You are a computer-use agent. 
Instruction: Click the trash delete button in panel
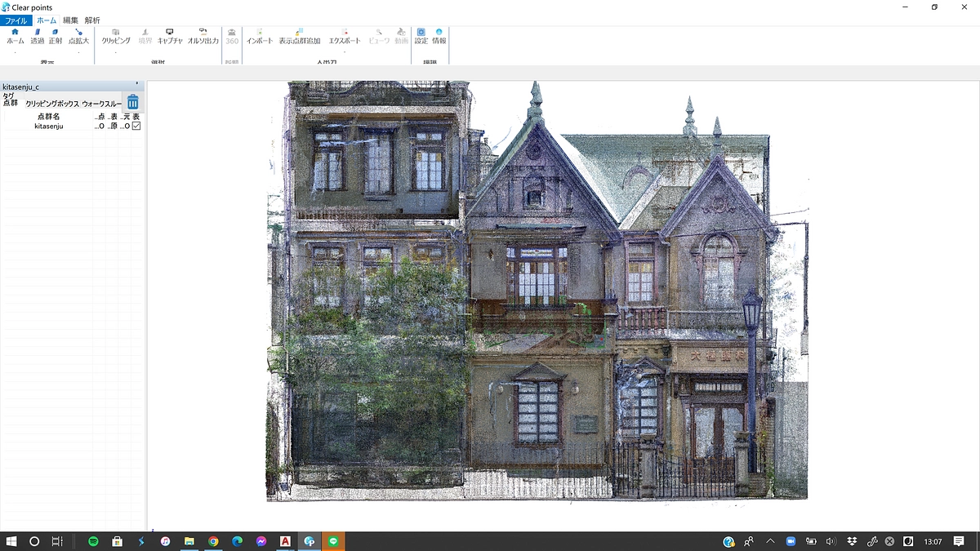133,102
